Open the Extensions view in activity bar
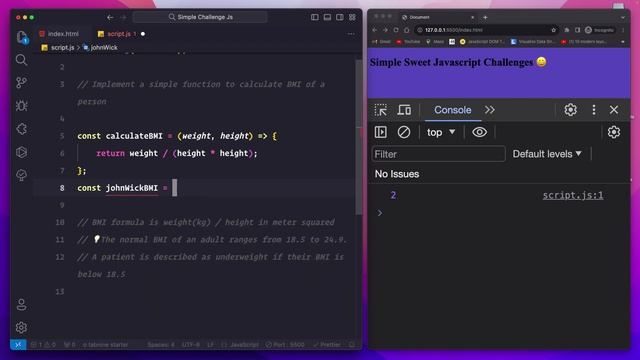This screenshot has width=640, height=360. click(21, 129)
